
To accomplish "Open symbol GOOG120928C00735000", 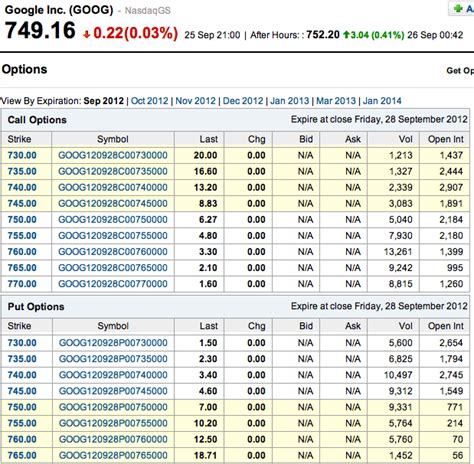I will click(113, 171).
